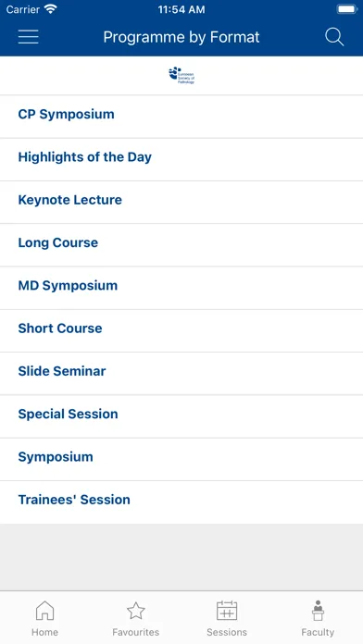View Slide Seminar sessions

point(181,373)
